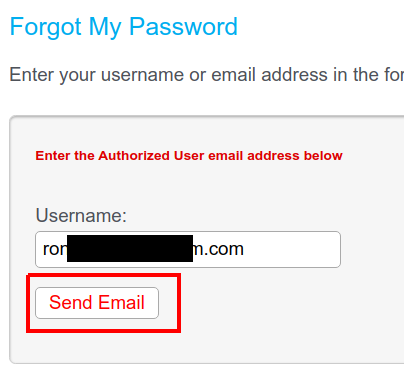This screenshot has height=389, width=404.
Task: Place cursor after .com in username field
Action: (244, 249)
